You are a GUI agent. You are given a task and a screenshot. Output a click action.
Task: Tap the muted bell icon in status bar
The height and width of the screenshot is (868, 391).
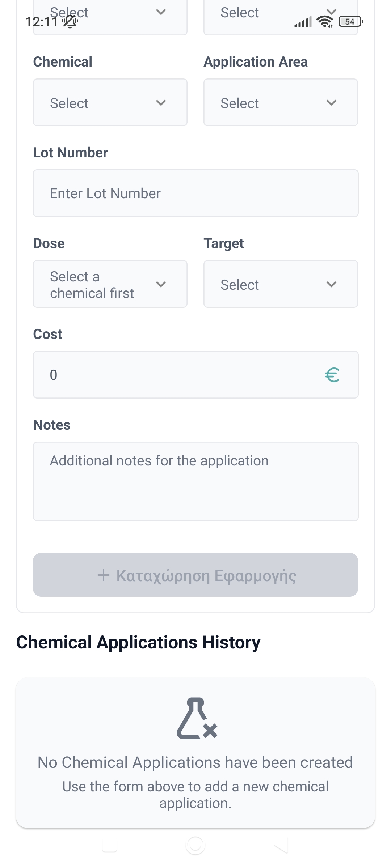coord(70,22)
